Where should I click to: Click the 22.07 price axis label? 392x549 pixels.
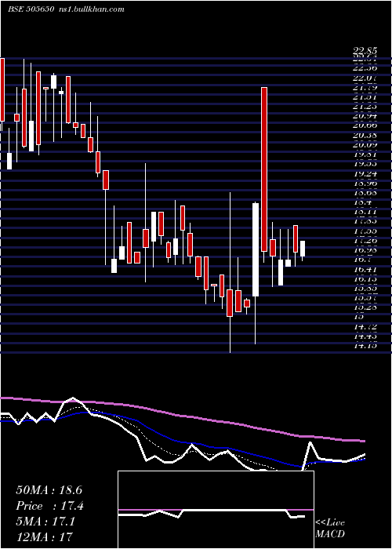[365, 78]
